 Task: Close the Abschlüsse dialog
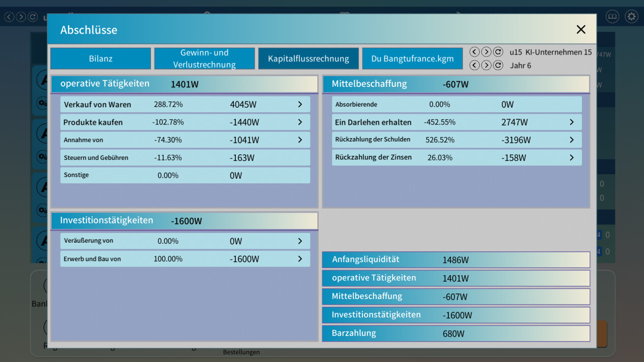tap(581, 29)
